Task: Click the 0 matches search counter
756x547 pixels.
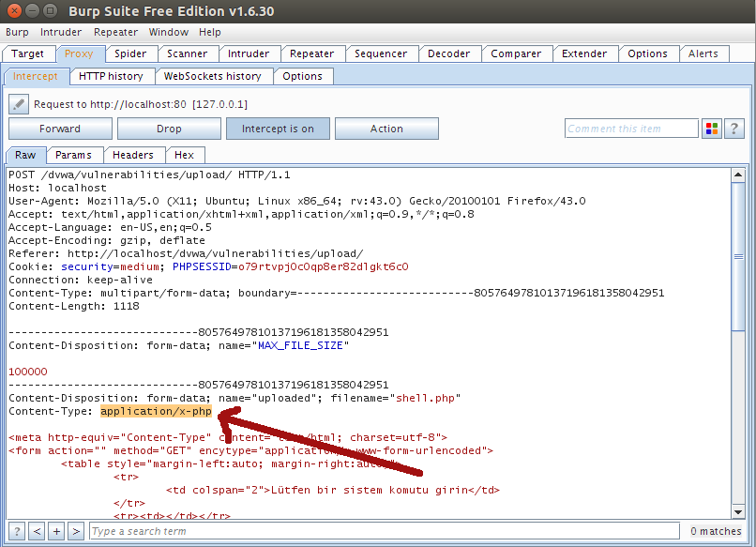Action: pyautogui.click(x=716, y=531)
